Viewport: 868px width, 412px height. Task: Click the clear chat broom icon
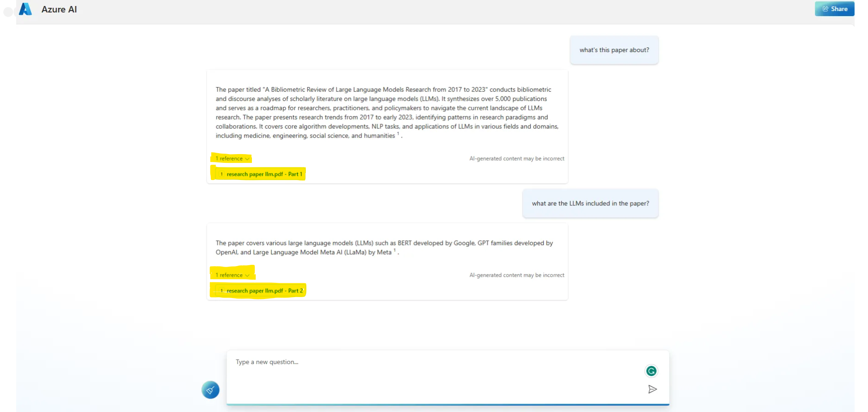pyautogui.click(x=210, y=390)
